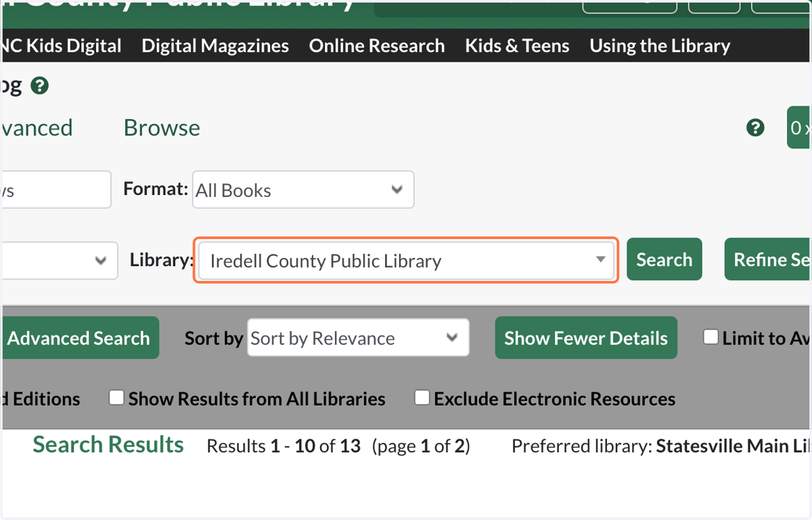Switch to the Advanced search tab
The width and height of the screenshot is (812, 520).
point(37,127)
